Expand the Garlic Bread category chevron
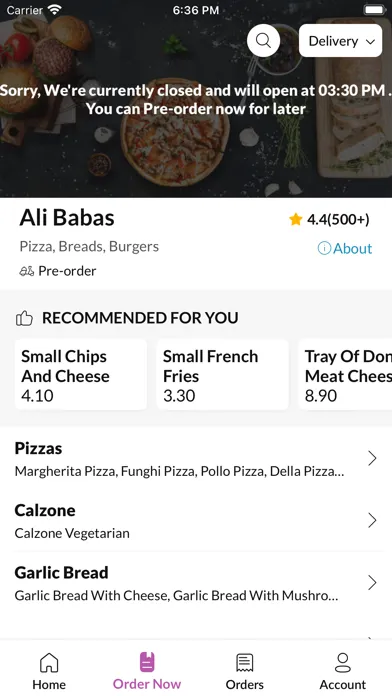 [372, 582]
